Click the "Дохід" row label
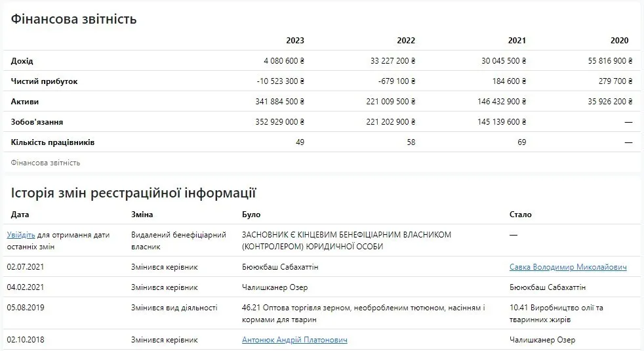 (22, 61)
